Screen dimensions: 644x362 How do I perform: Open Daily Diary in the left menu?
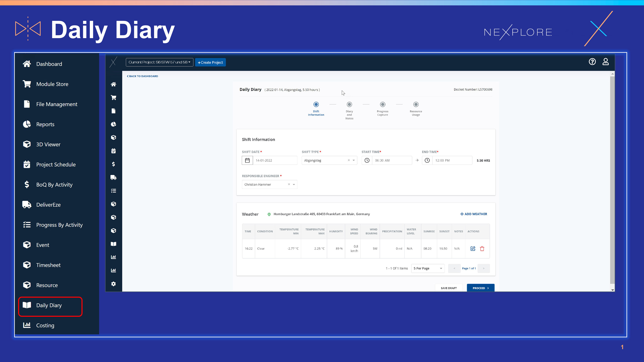pyautogui.click(x=49, y=305)
